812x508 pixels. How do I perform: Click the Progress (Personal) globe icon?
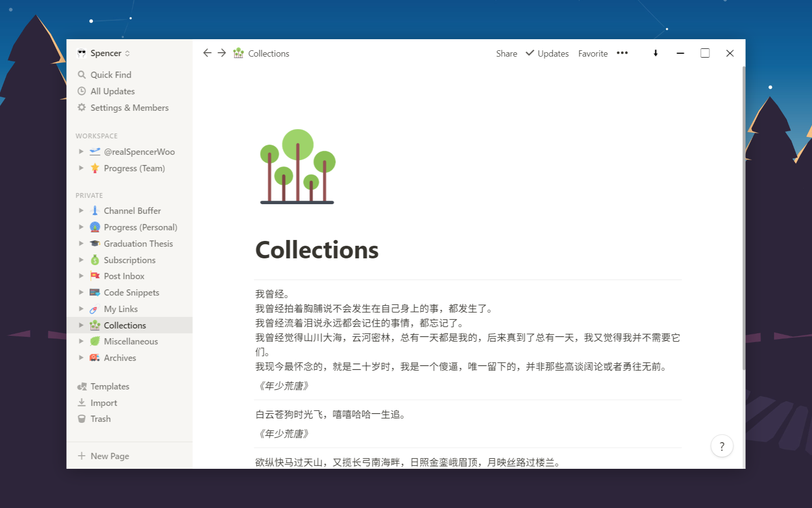click(95, 227)
